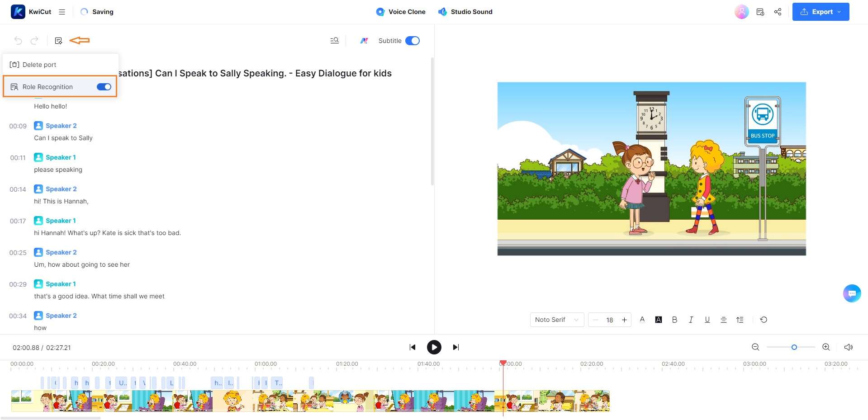Click the subtitle text color icon

(642, 320)
